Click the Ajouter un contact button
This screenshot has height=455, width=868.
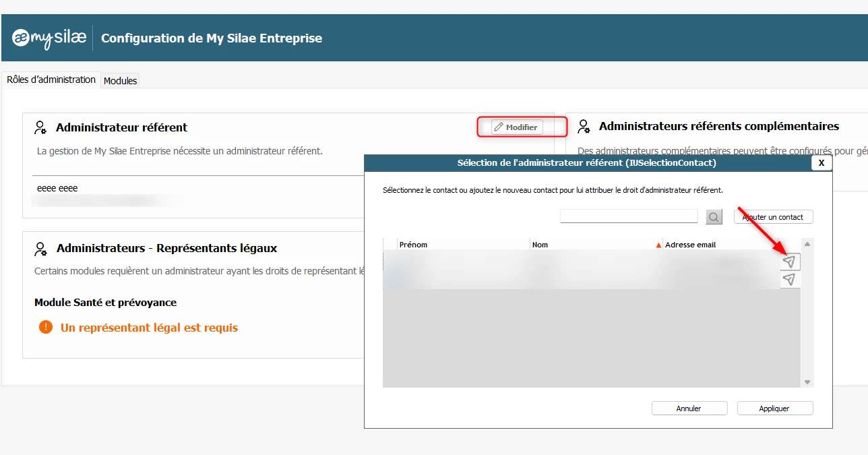773,217
